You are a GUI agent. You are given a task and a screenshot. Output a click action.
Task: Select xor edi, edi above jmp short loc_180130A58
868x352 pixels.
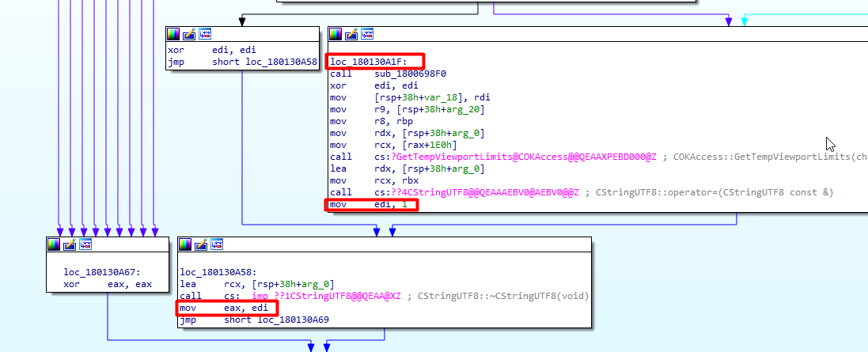coord(212,50)
